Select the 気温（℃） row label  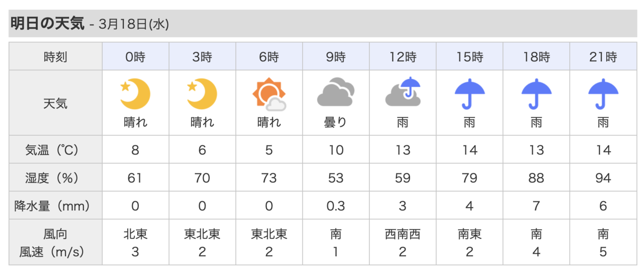[x=55, y=150]
